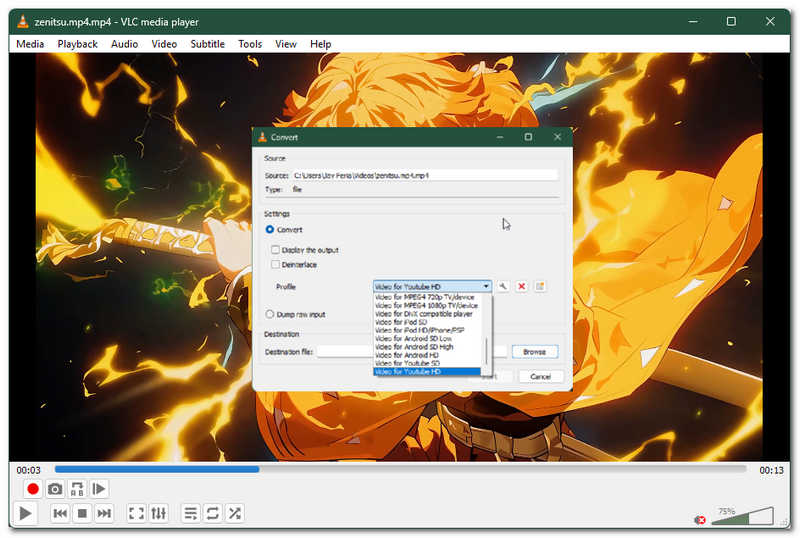Open the Subtitle menu

click(x=208, y=44)
